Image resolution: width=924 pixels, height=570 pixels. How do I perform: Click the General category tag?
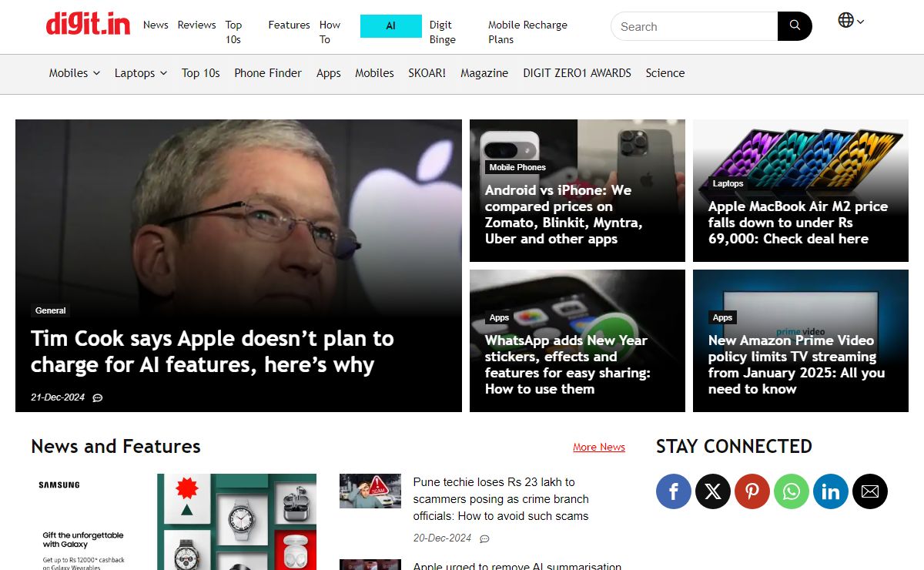tap(51, 310)
